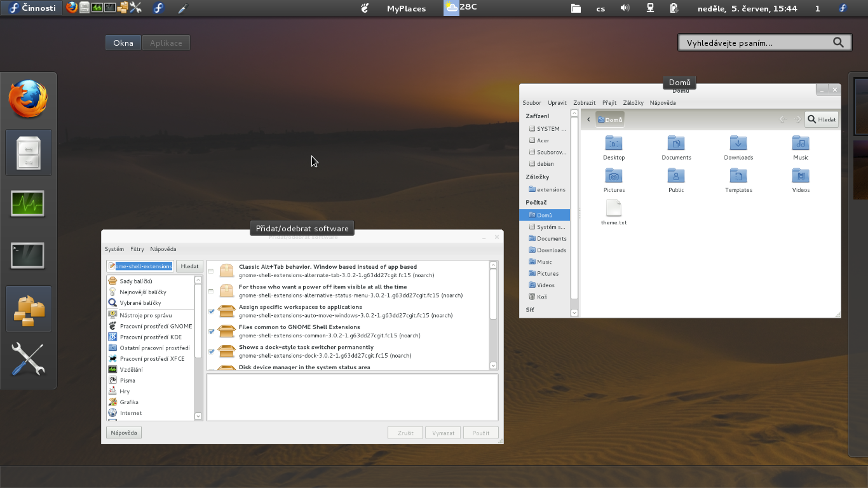Check the alternate-tab extension package checkbox

211,271
